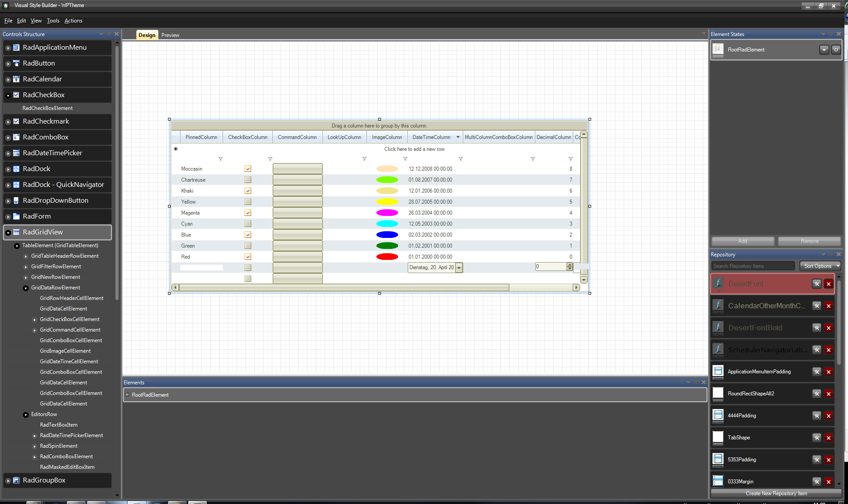
Task: Click the filter icon under DecimalColumn
Action: (x=570, y=159)
